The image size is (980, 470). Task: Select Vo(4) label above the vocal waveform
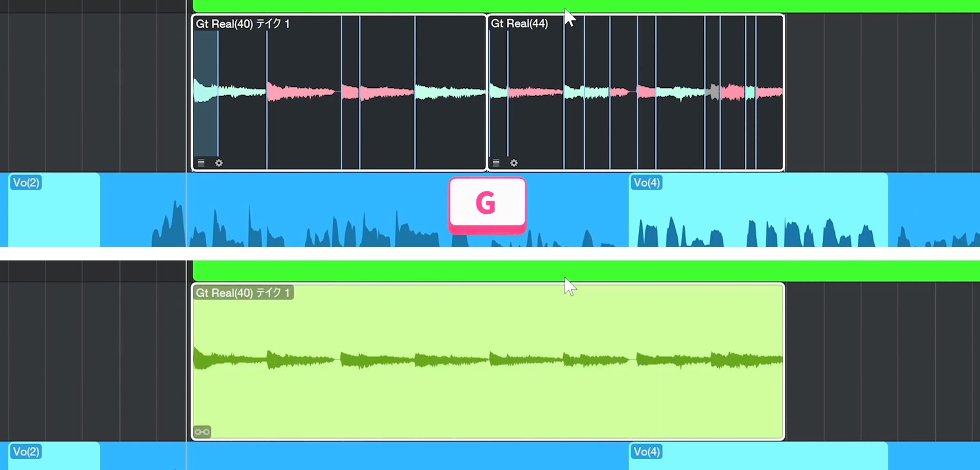click(646, 182)
